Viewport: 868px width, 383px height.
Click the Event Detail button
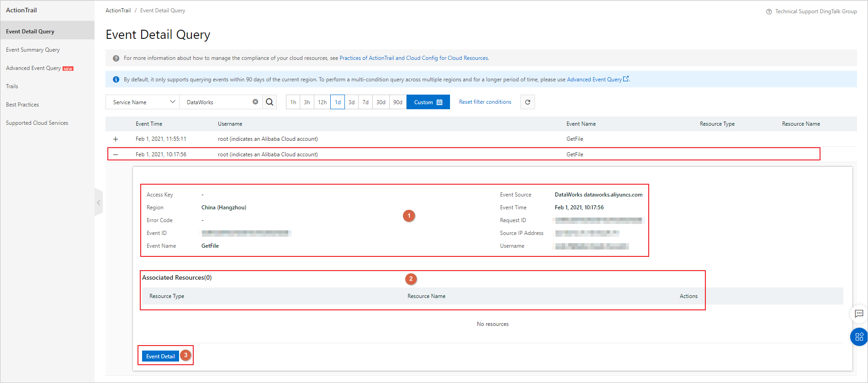pyautogui.click(x=160, y=356)
